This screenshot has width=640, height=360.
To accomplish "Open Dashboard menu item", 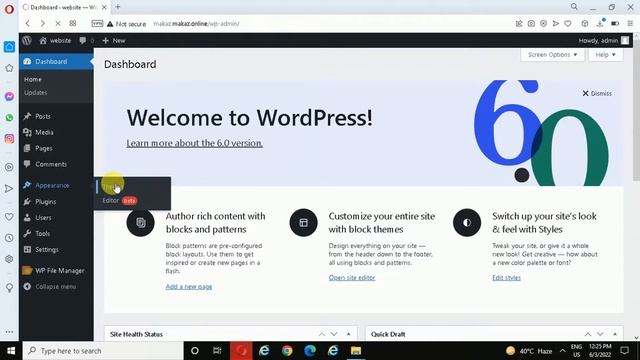I will (x=56, y=61).
